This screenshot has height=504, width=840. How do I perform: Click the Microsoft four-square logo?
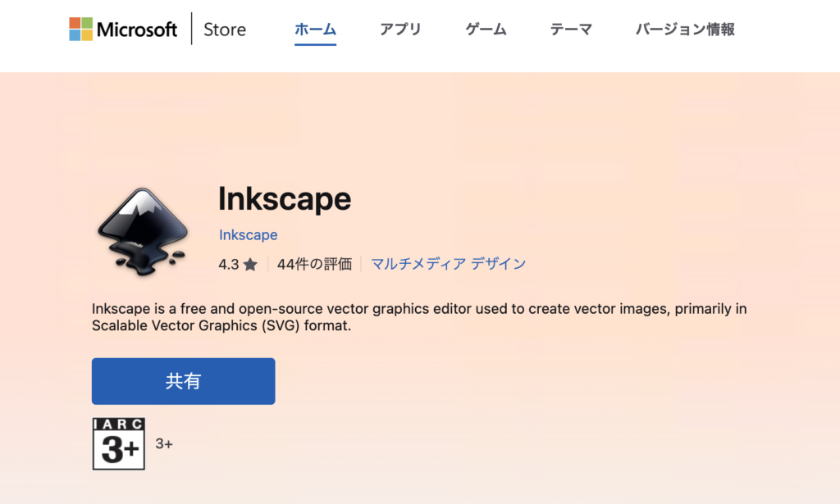point(81,27)
